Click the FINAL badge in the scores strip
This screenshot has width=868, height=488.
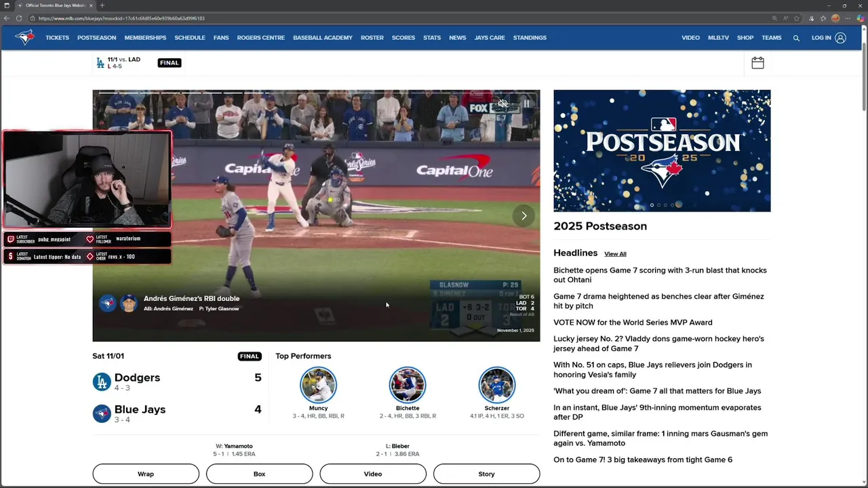pos(170,63)
